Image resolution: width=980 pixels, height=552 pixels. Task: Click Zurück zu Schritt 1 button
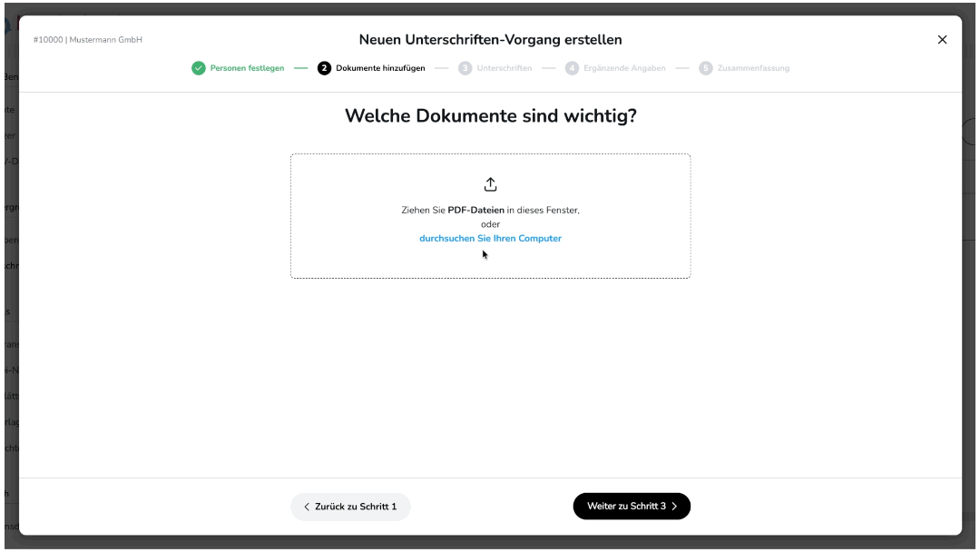[350, 507]
